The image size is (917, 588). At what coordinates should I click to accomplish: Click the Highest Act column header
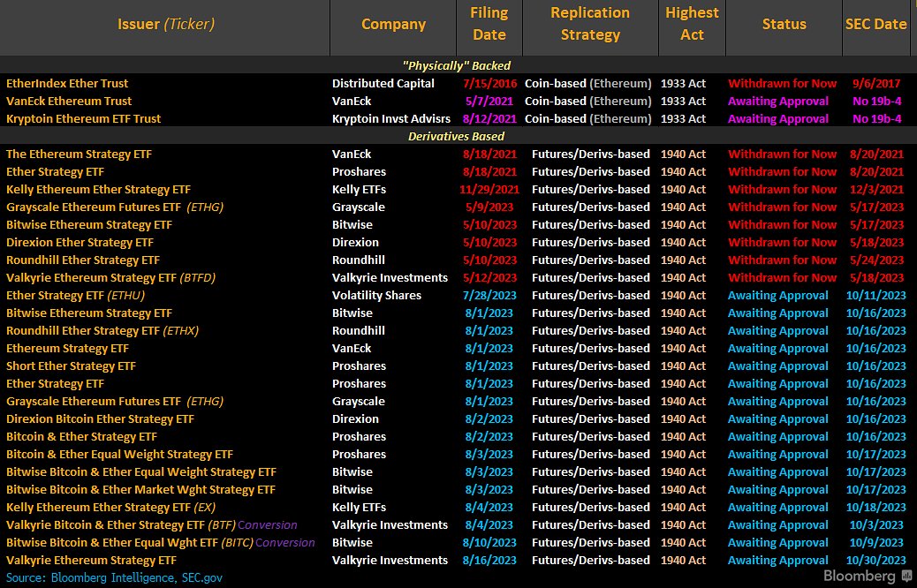pos(692,24)
